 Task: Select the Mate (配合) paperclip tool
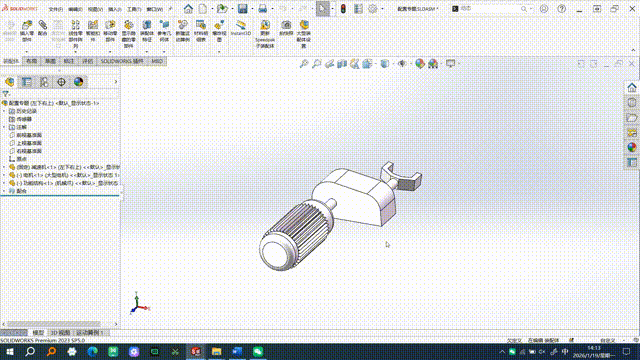[42, 28]
